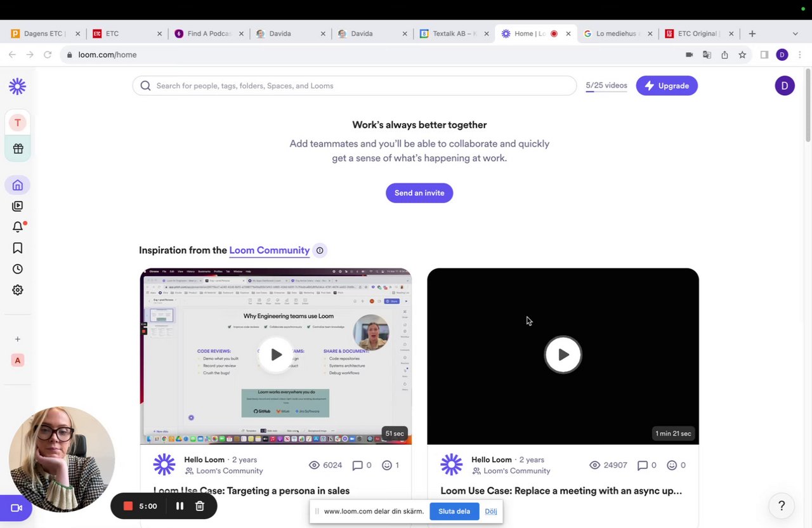Screen dimensions: 812x528
Task: Open the video Library icon in the sidebar
Action: pos(18,206)
